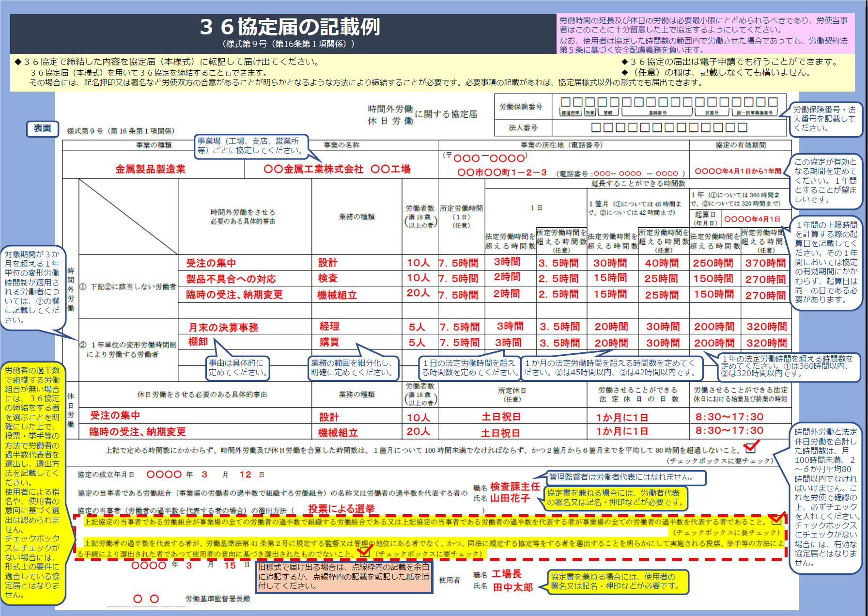Click worker representative name 山田花子
Viewport: 868px width, 616px height.
tap(510, 498)
